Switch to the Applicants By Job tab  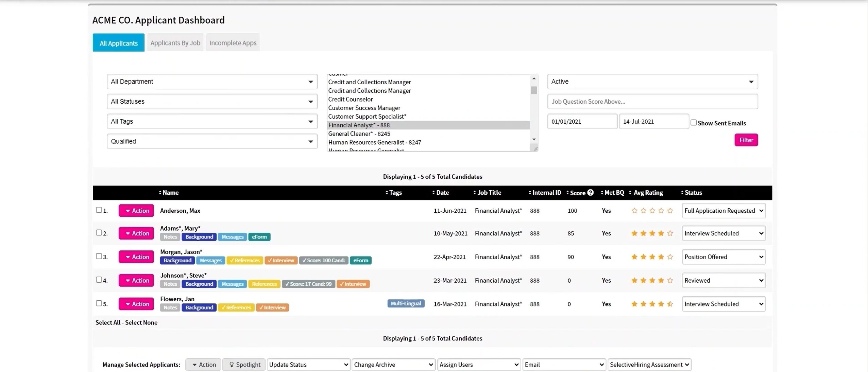click(175, 43)
